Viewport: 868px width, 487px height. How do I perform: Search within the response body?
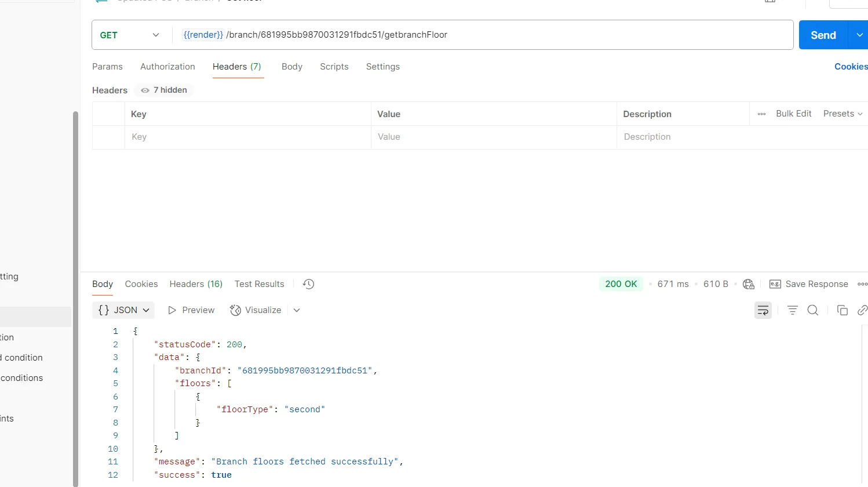pyautogui.click(x=813, y=311)
